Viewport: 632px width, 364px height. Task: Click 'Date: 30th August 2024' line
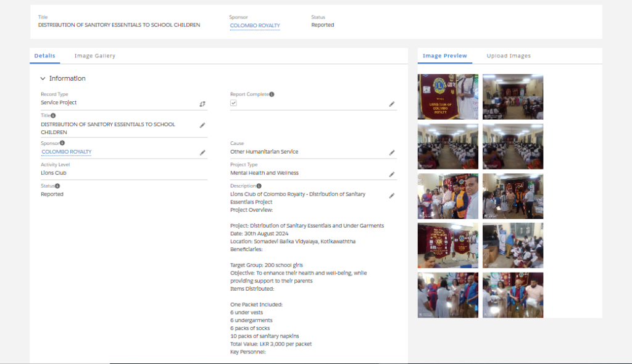point(259,234)
